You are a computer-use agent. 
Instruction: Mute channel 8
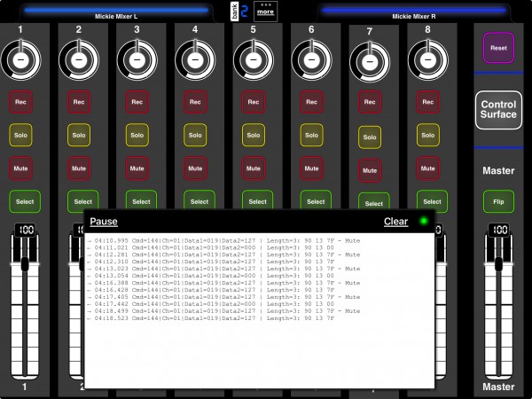428,168
